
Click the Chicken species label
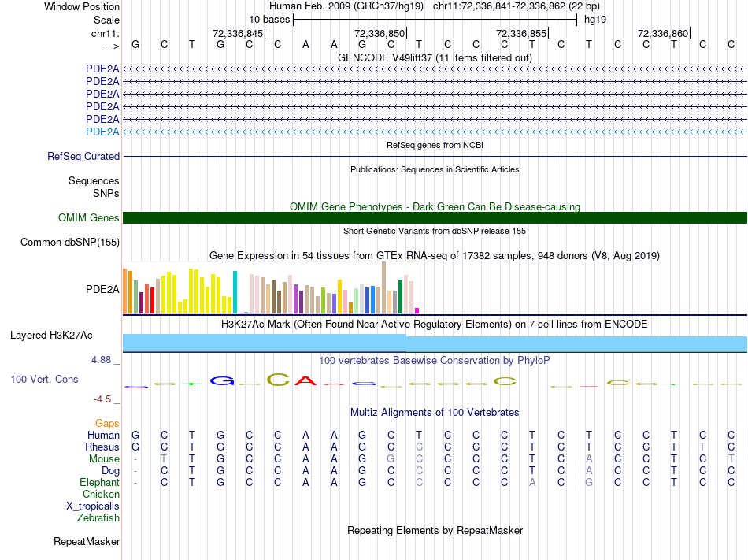[x=101, y=495]
